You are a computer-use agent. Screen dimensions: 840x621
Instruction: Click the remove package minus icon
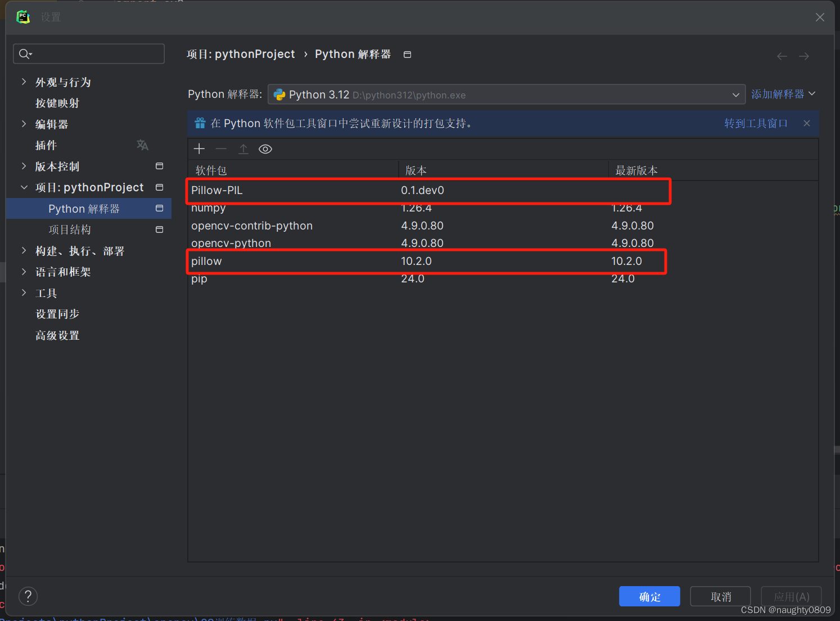(x=221, y=149)
